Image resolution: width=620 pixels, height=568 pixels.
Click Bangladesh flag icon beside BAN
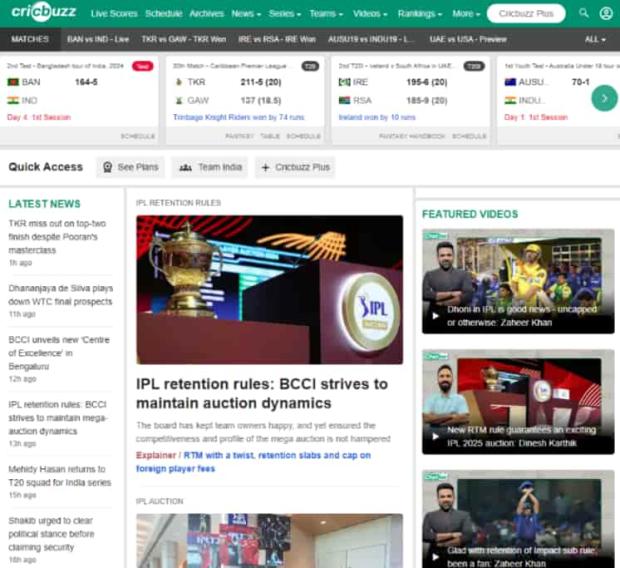coord(13,82)
